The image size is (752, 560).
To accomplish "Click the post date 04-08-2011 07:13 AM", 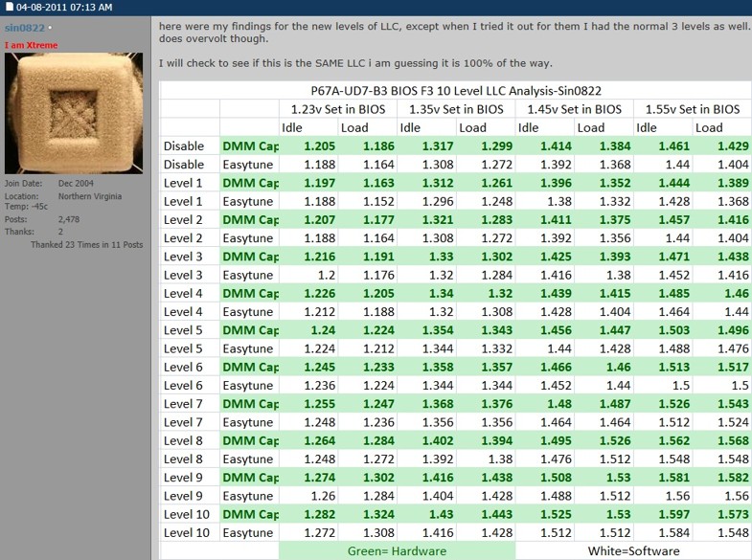I will coord(64,8).
